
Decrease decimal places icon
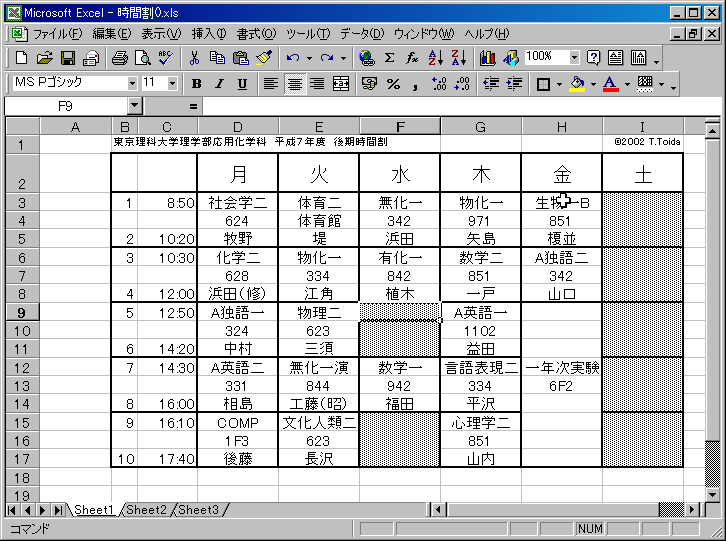[x=462, y=84]
